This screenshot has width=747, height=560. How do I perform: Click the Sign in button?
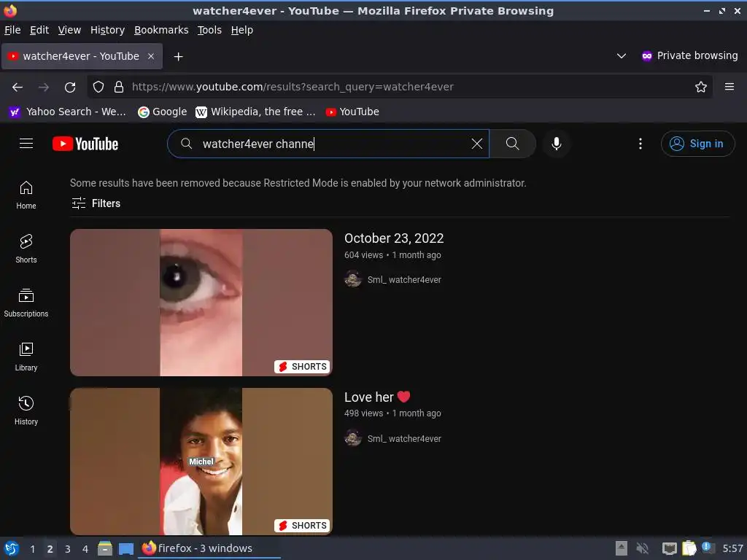tap(697, 144)
